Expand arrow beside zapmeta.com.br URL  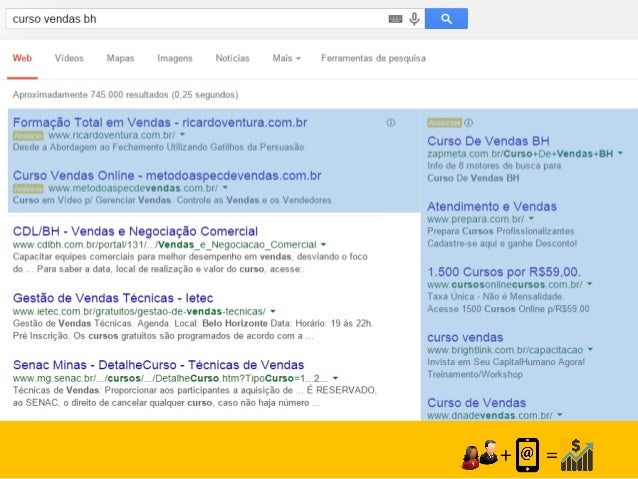pyautogui.click(x=620, y=153)
